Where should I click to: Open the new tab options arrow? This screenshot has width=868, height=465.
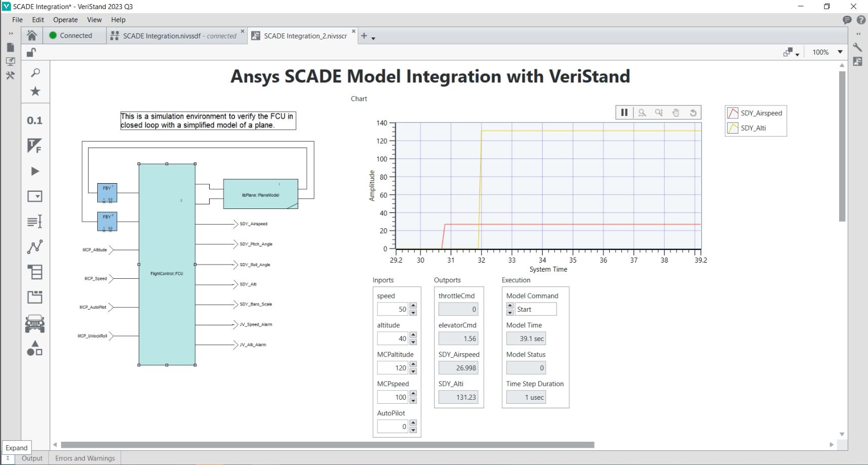(373, 38)
